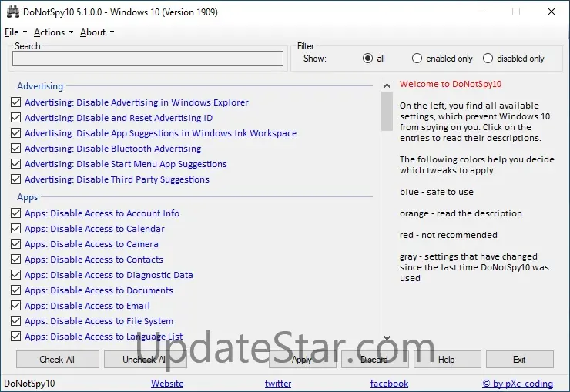Click 'Welcome to DoNotSpy10' heading text
The height and width of the screenshot is (392, 570).
click(x=451, y=84)
